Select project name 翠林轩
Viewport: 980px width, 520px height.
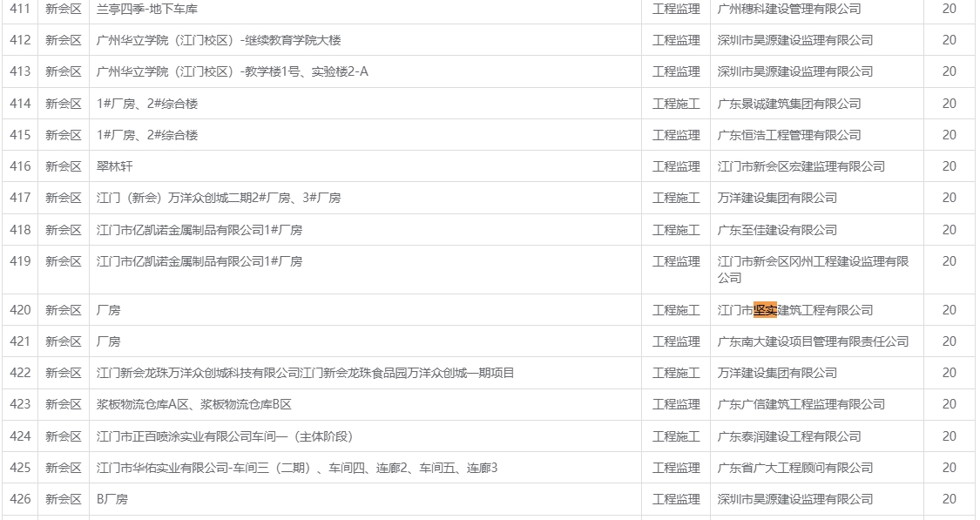click(114, 166)
